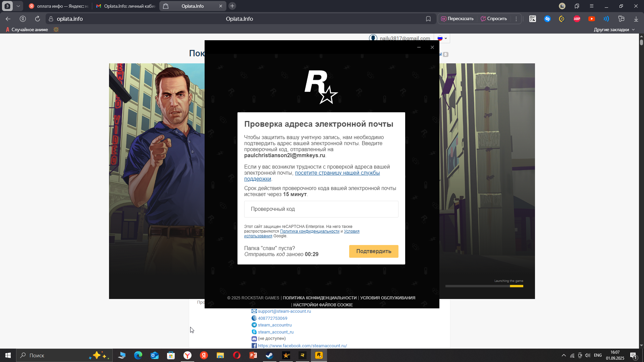The image size is (644, 362).
Task: Open the three-dot options beside Спросить
Action: tap(516, 19)
